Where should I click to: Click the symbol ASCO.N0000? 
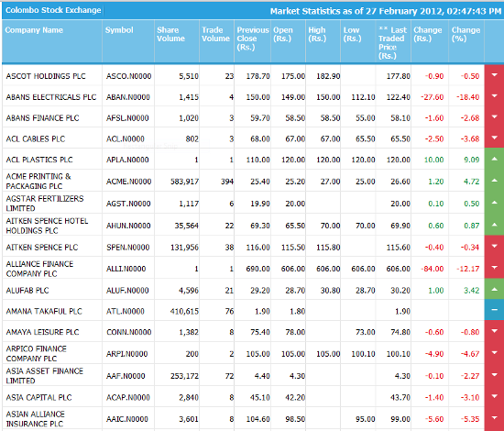[x=128, y=76]
